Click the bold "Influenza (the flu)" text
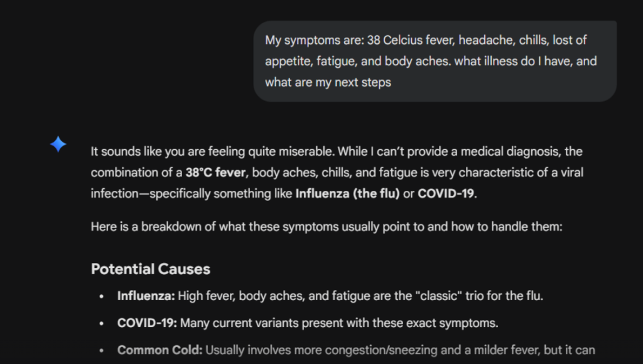Viewport: 643px width, 364px height. click(x=347, y=193)
